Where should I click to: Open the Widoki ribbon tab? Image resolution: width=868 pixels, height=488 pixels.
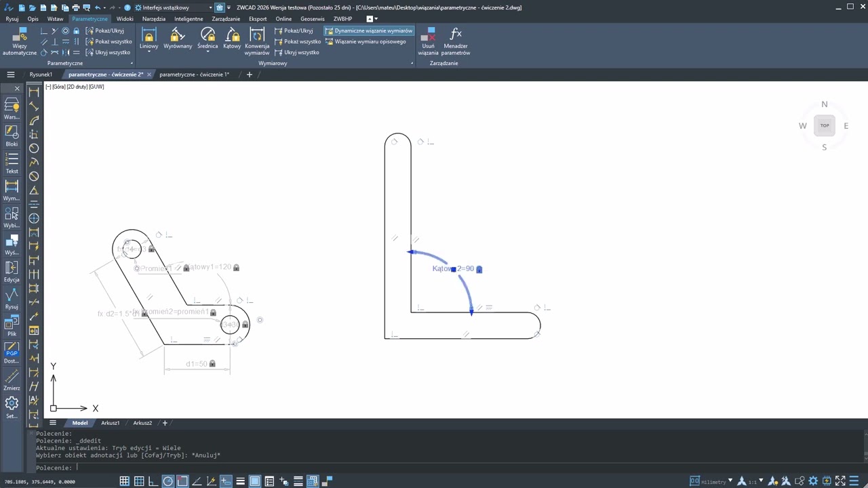coord(125,19)
